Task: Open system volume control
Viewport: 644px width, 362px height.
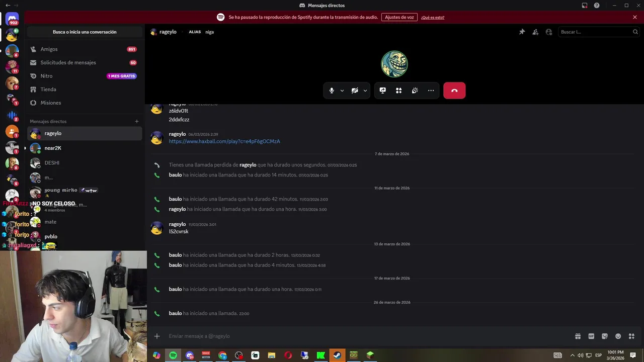Action: (580, 355)
